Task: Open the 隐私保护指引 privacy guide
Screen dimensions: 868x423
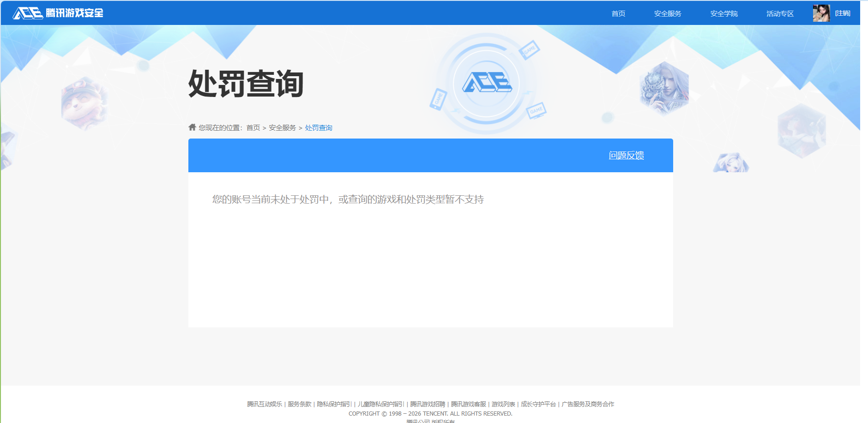Action: [x=333, y=404]
